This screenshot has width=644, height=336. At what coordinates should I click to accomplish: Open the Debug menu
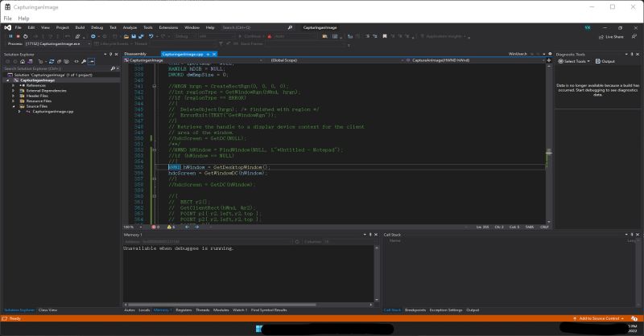pos(97,27)
